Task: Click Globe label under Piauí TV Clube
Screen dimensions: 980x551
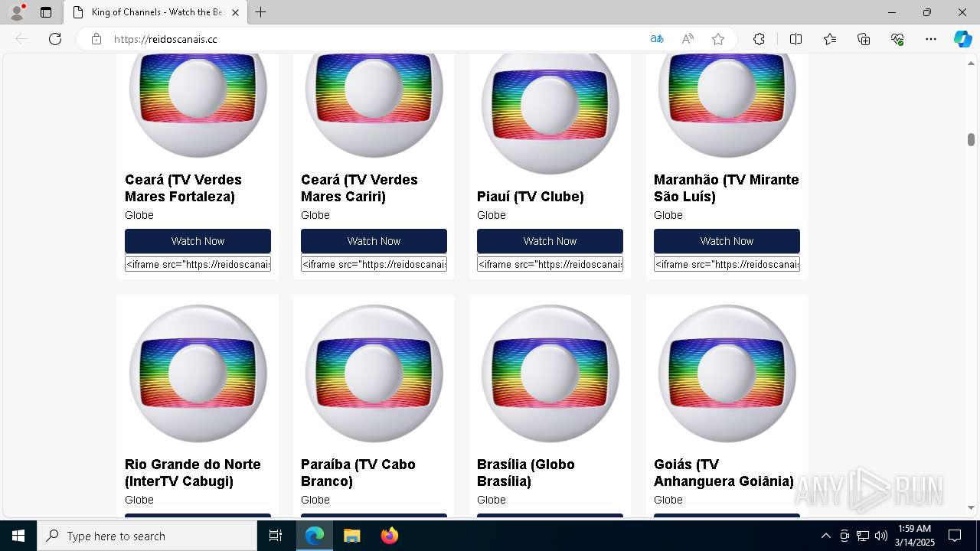Action: (492, 215)
